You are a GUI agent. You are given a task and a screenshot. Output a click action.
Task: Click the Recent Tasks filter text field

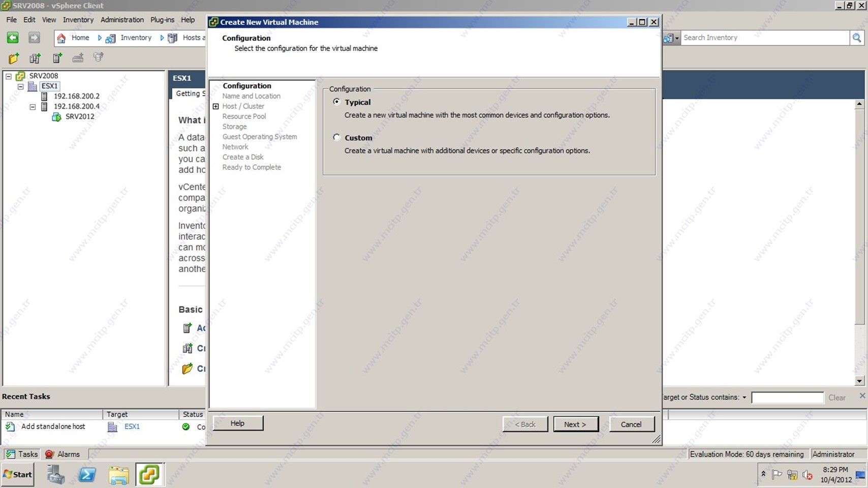787,398
